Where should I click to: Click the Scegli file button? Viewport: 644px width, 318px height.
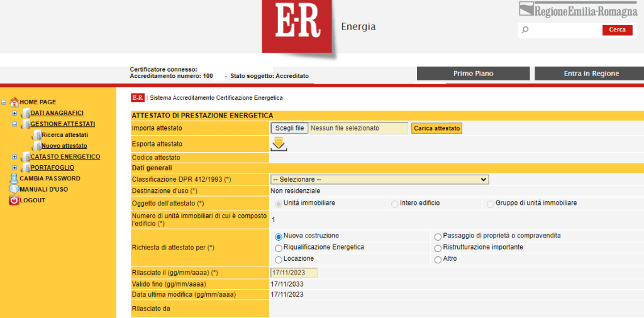[289, 128]
